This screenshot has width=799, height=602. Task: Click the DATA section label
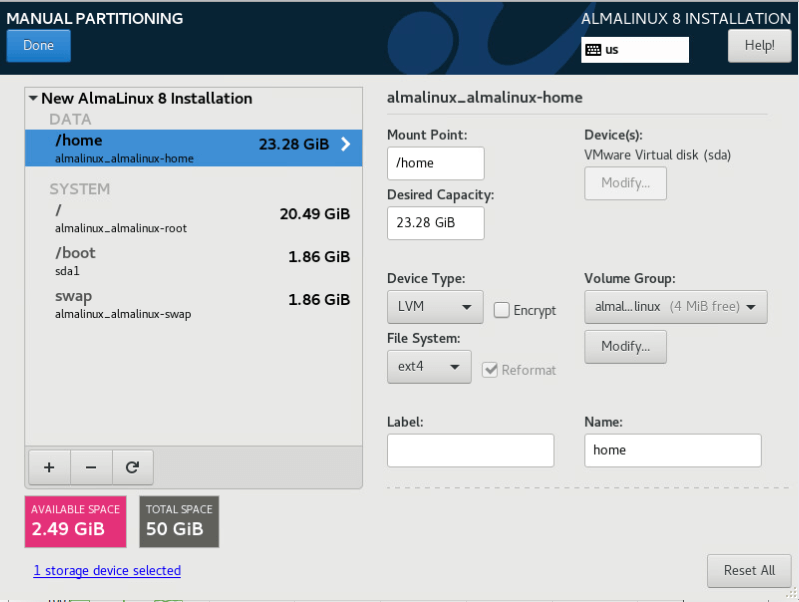pos(70,119)
